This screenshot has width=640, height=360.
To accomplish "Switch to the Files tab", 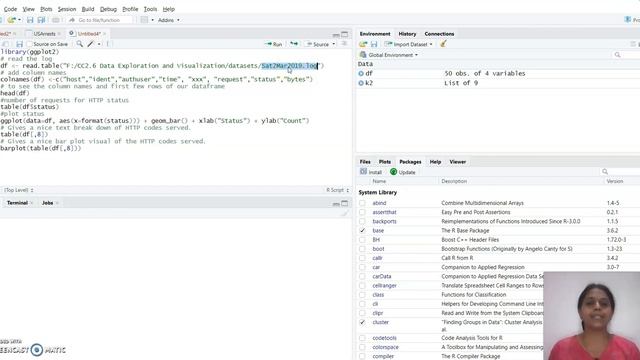I will [x=365, y=162].
